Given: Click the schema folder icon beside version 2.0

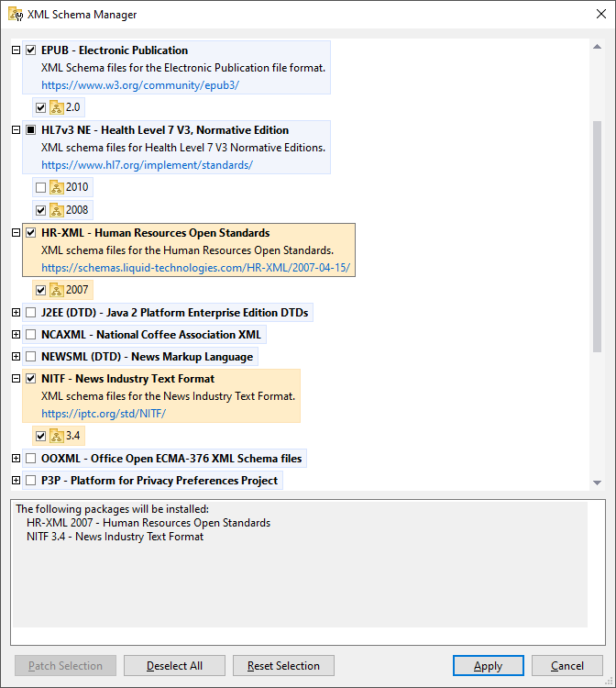Looking at the screenshot, I should [56, 107].
